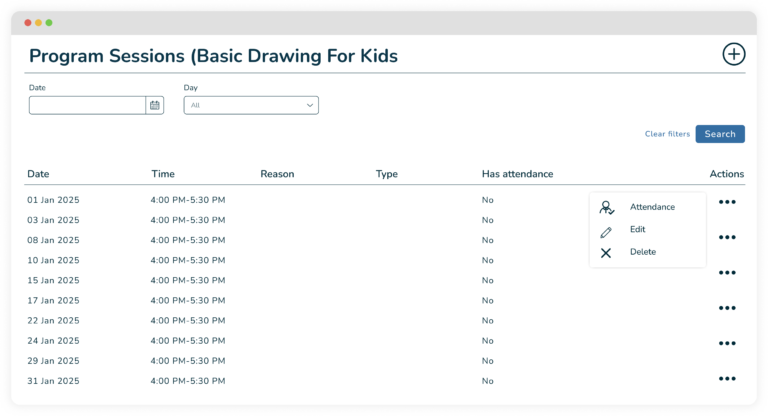Click the plus icon to add a session
The image size is (768, 416).
click(x=733, y=55)
